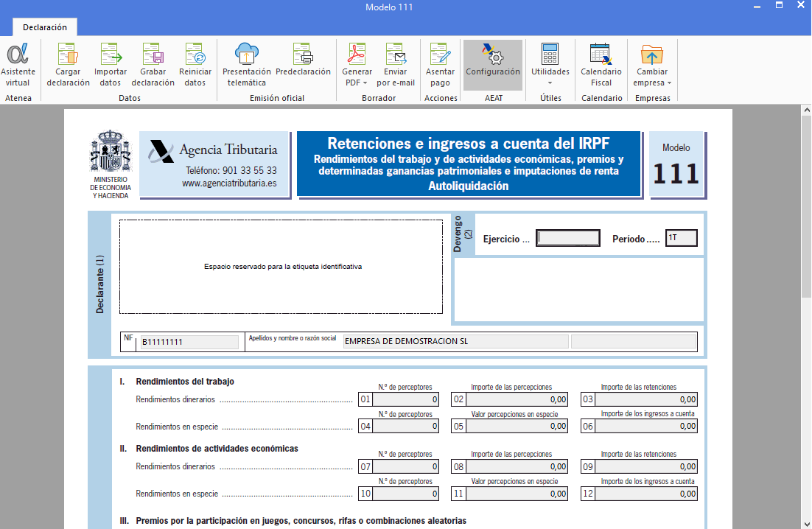Click field 08 Importe de las percepciones
The height and width of the screenshot is (529, 812).
pyautogui.click(x=517, y=466)
